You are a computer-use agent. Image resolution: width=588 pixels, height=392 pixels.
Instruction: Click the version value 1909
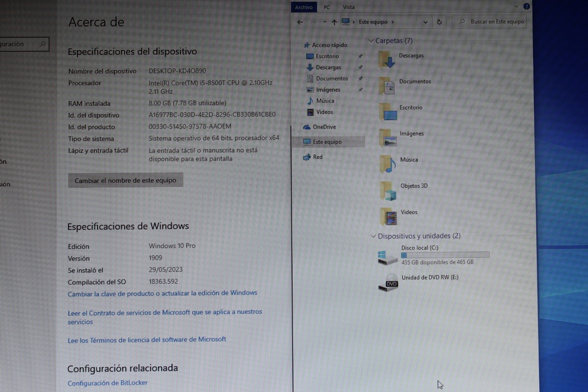point(156,258)
